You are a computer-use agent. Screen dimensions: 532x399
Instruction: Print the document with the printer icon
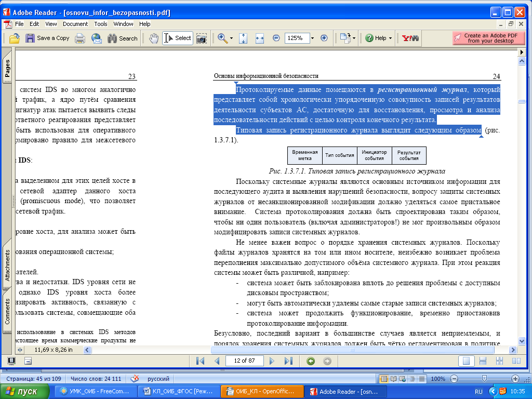79,38
